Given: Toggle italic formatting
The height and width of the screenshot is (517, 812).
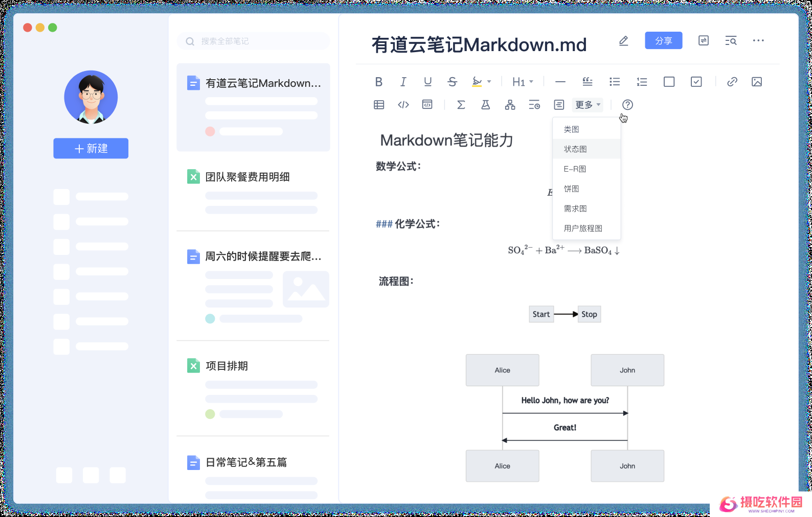Looking at the screenshot, I should pyautogui.click(x=403, y=82).
